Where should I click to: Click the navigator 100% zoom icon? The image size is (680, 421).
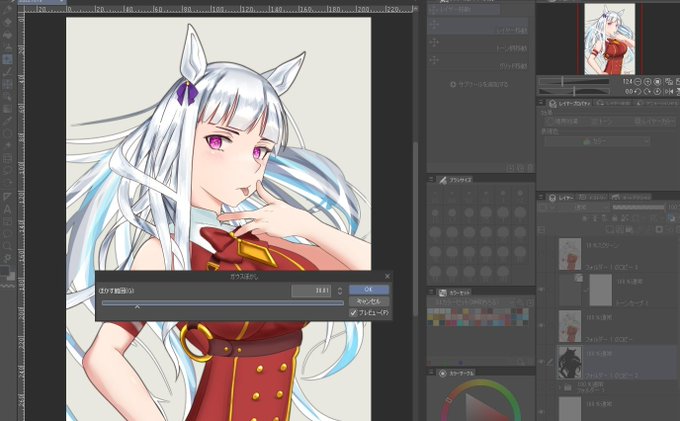tap(657, 82)
